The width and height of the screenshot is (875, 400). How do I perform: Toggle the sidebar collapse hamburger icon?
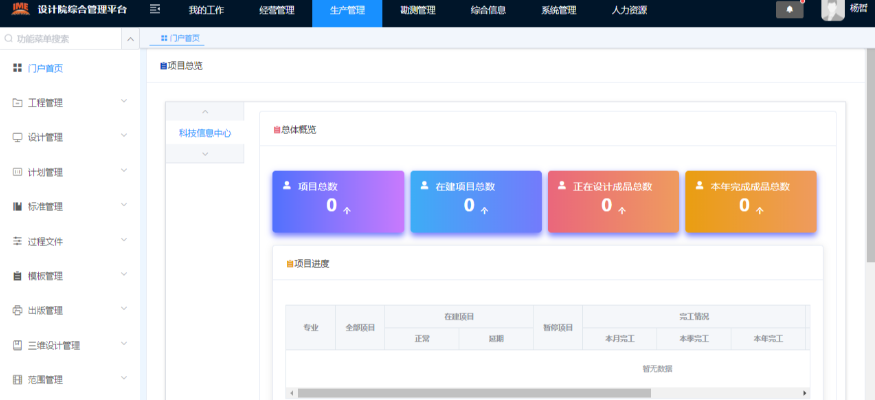click(x=155, y=10)
